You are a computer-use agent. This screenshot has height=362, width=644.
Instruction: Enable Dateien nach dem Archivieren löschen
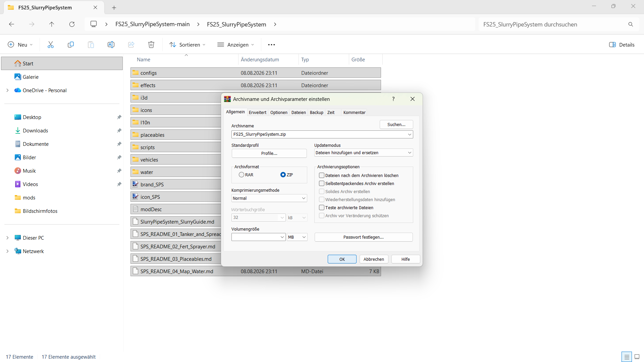322,175
